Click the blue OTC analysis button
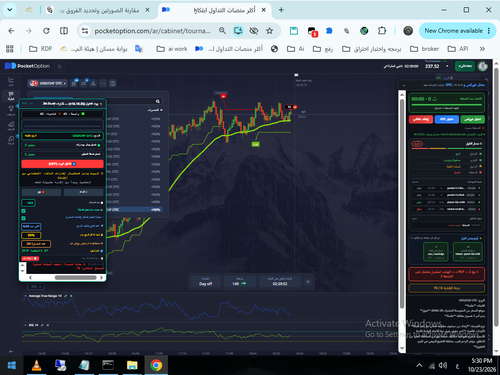The image size is (500, 375). [446, 119]
